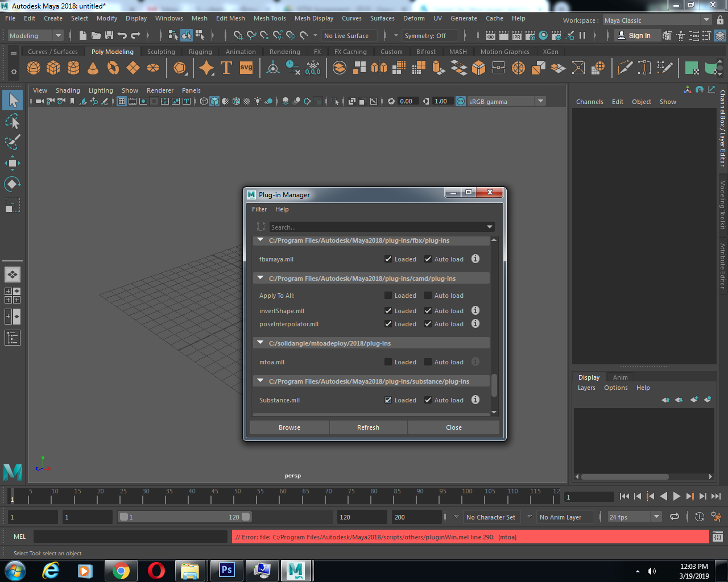Screen dimensions: 728x582
Task: Go to start of playback range
Action: 624,496
